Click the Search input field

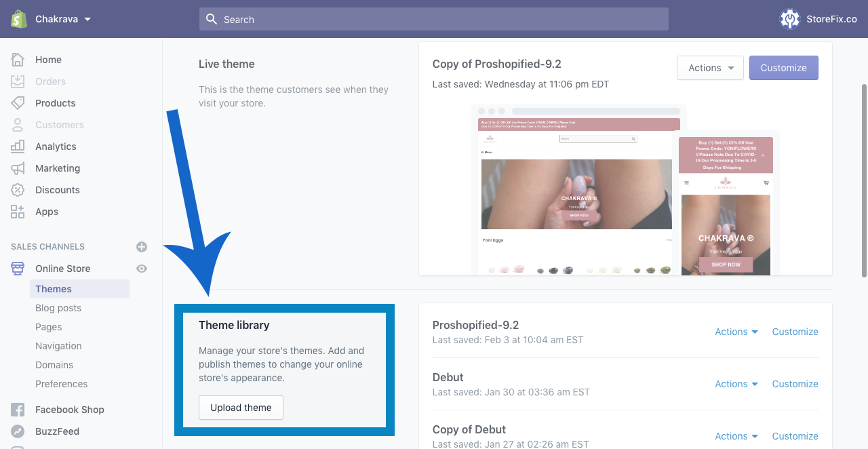click(434, 19)
